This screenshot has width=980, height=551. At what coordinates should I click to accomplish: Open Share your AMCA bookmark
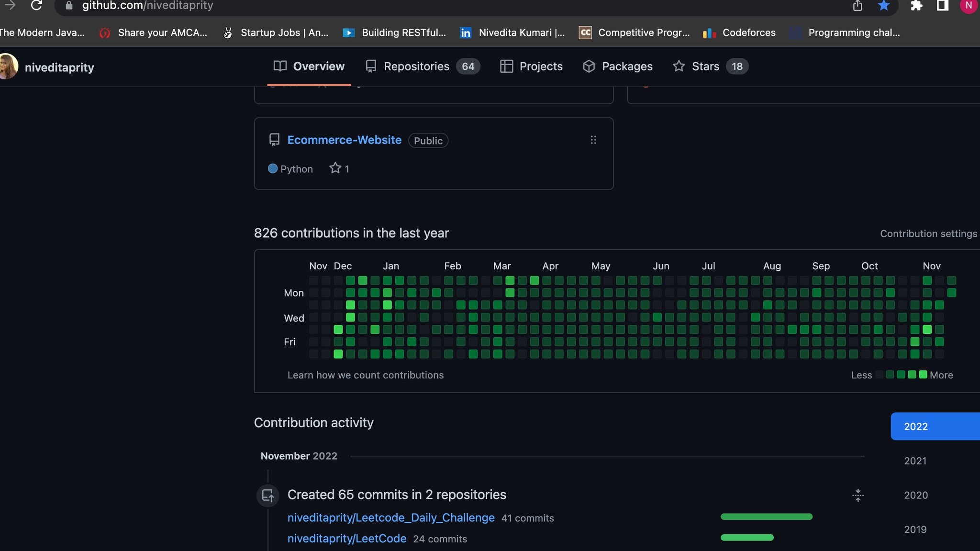click(x=153, y=33)
